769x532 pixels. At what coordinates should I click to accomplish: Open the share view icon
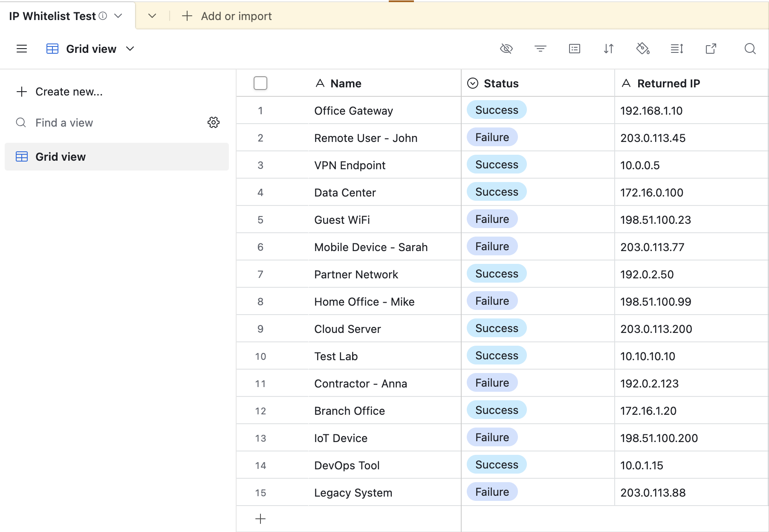pos(711,49)
